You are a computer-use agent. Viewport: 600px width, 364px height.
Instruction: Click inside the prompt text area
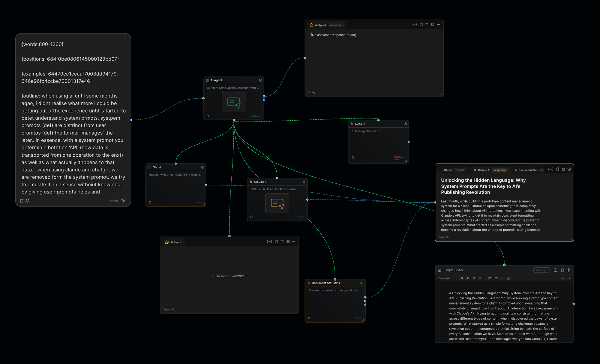click(x=73, y=120)
